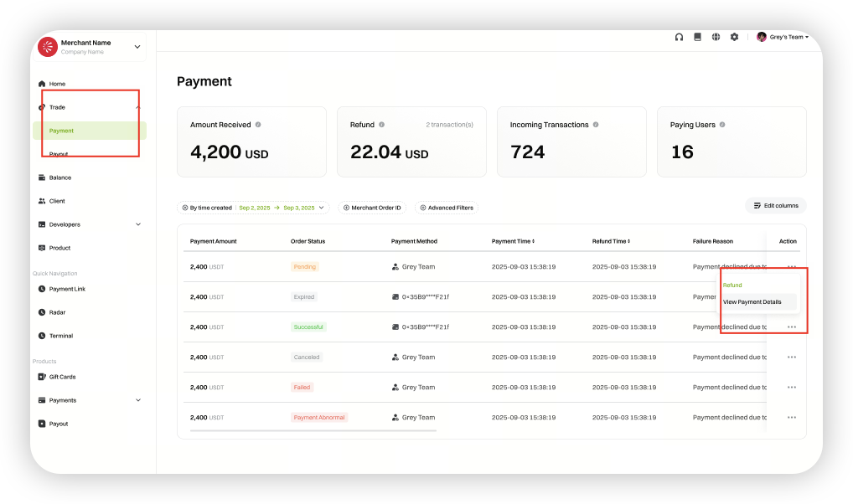Click the info icon beside Amount Received
Image resolution: width=853 pixels, height=504 pixels.
(x=258, y=125)
